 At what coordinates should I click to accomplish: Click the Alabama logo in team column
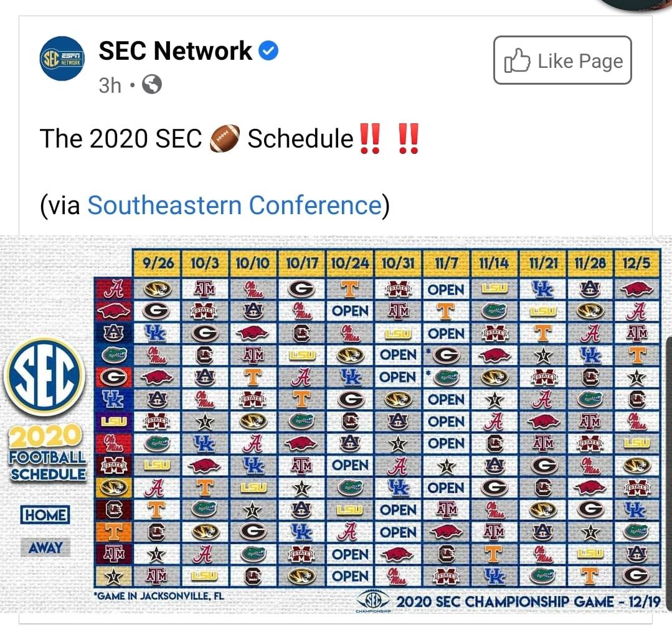(113, 289)
